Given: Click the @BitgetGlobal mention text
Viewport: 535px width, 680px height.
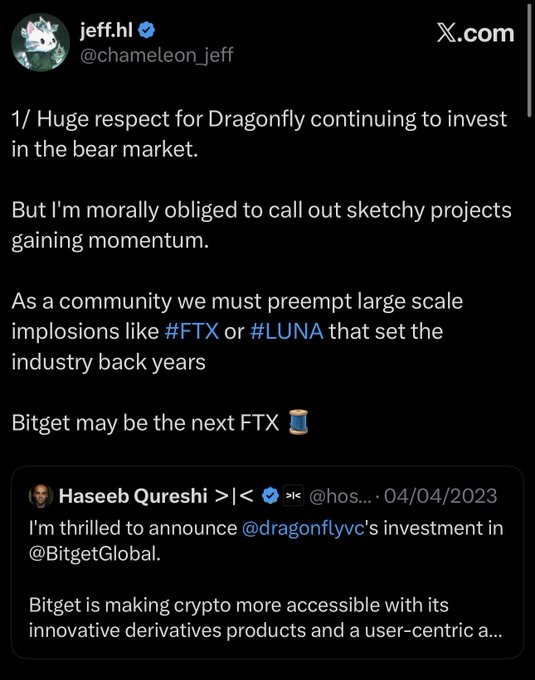Looking at the screenshot, I should (x=95, y=554).
